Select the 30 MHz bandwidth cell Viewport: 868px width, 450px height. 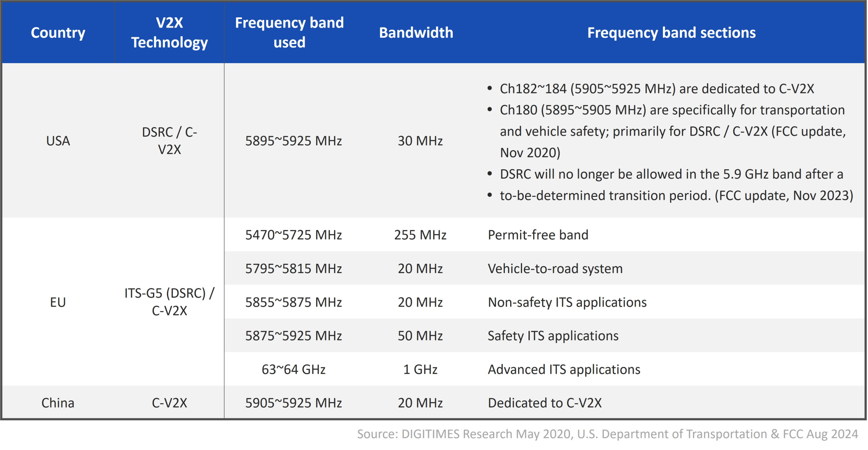420,141
